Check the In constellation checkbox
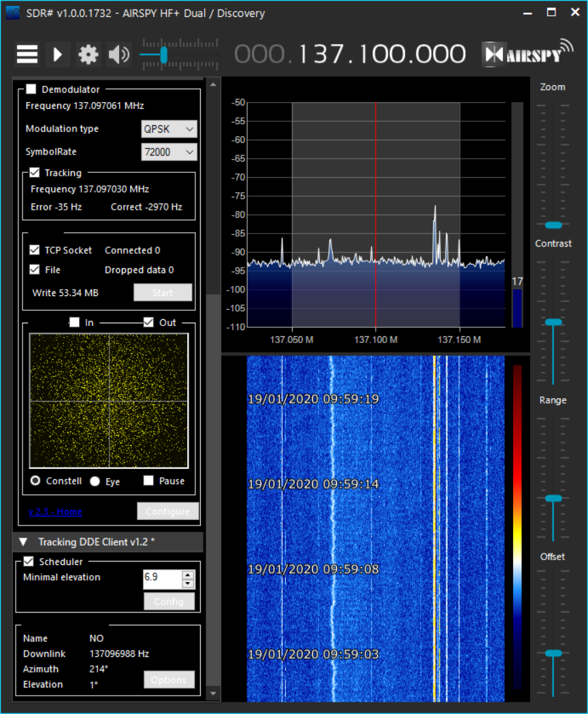This screenshot has height=714, width=588. [x=74, y=322]
